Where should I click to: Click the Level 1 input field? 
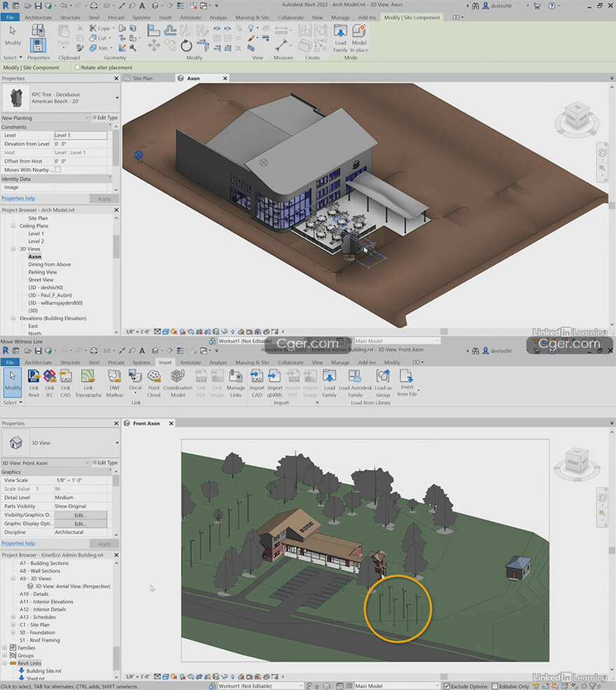80,135
